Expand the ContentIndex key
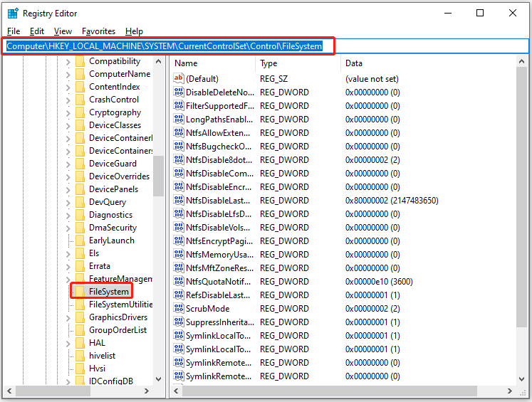The width and height of the screenshot is (532, 402). pos(68,88)
